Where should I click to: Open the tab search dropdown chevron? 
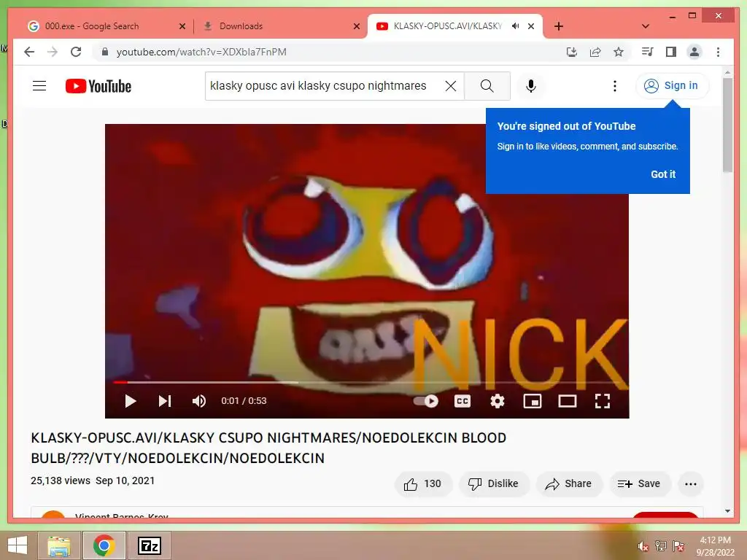click(x=645, y=26)
